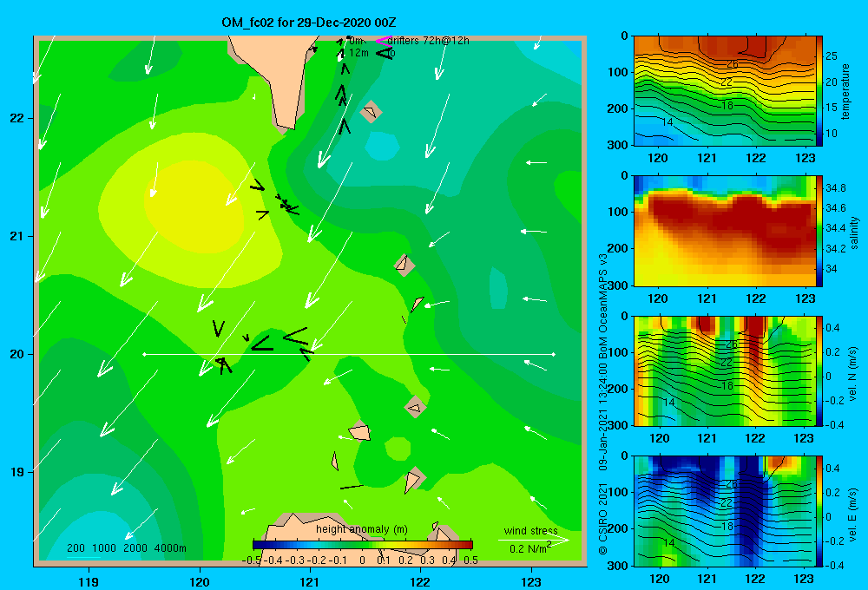868x590 pixels.
Task: Click the "0.5" height anomaly scale value
Action: (x=470, y=560)
